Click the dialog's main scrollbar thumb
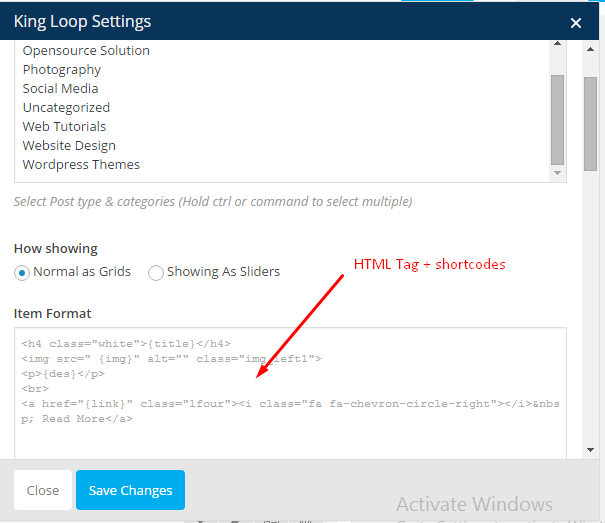 coord(590,124)
